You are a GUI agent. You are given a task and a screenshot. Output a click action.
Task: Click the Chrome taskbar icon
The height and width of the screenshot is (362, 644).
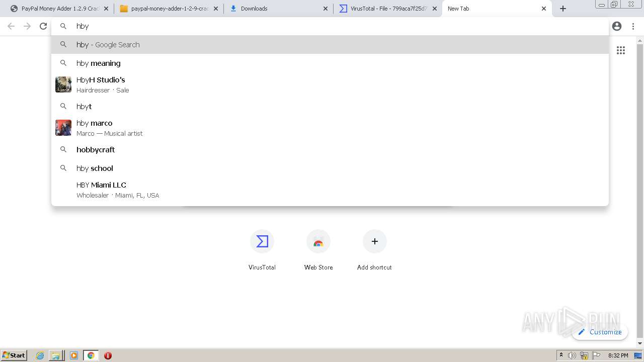point(91,355)
